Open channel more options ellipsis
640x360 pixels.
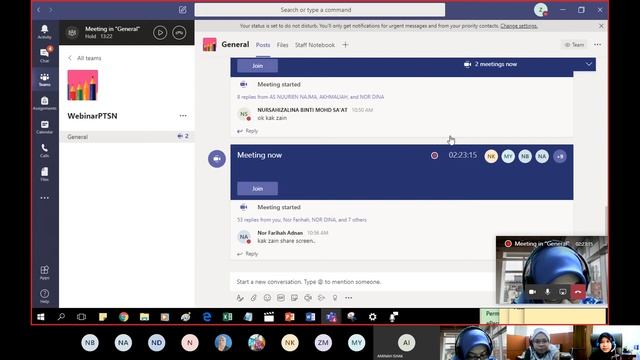click(598, 44)
